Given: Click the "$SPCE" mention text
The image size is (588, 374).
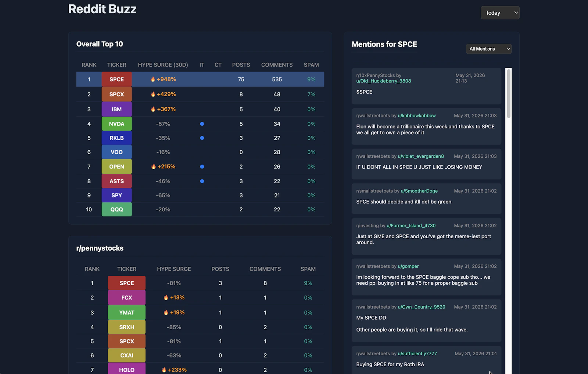Looking at the screenshot, I should click(x=364, y=92).
